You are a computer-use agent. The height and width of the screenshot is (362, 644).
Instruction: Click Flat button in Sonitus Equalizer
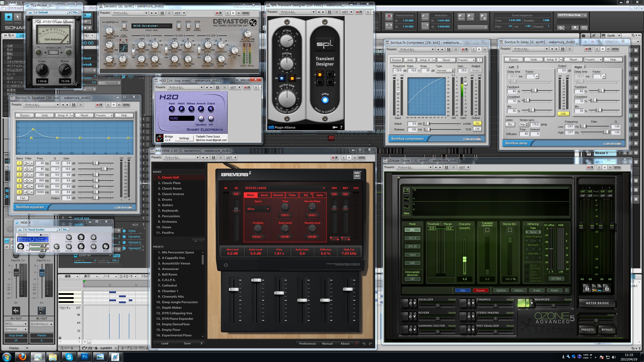pos(22,198)
